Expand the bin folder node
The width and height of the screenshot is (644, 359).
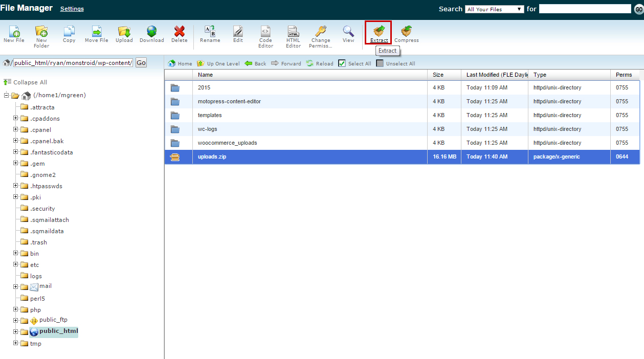click(x=16, y=254)
